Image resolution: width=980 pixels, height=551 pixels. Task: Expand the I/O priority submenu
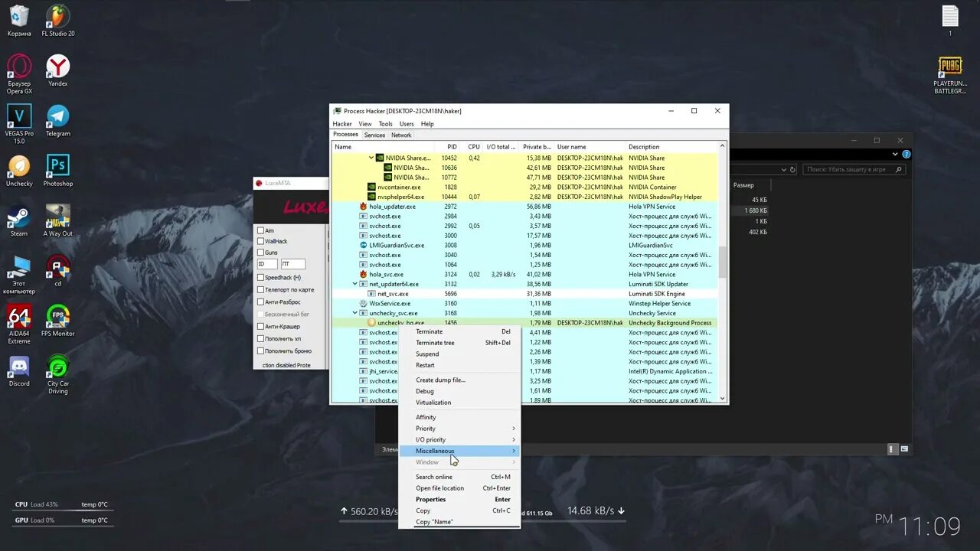[x=459, y=440]
